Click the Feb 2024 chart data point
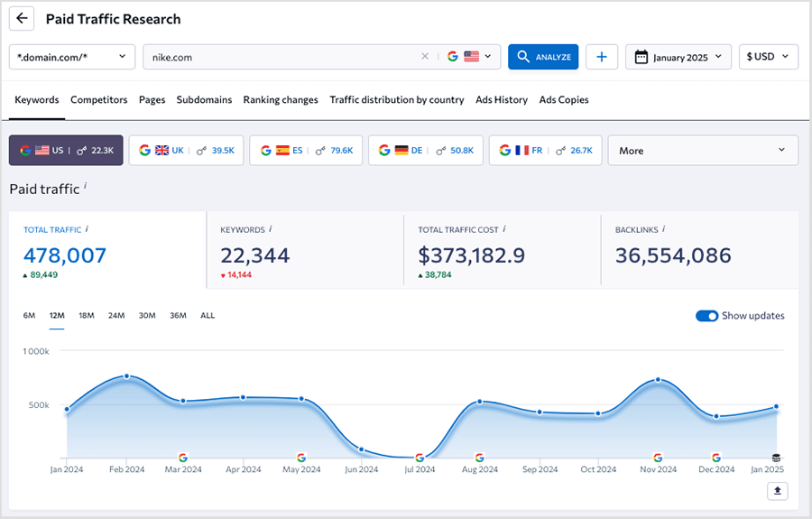The width and height of the screenshot is (812, 519). point(127,376)
